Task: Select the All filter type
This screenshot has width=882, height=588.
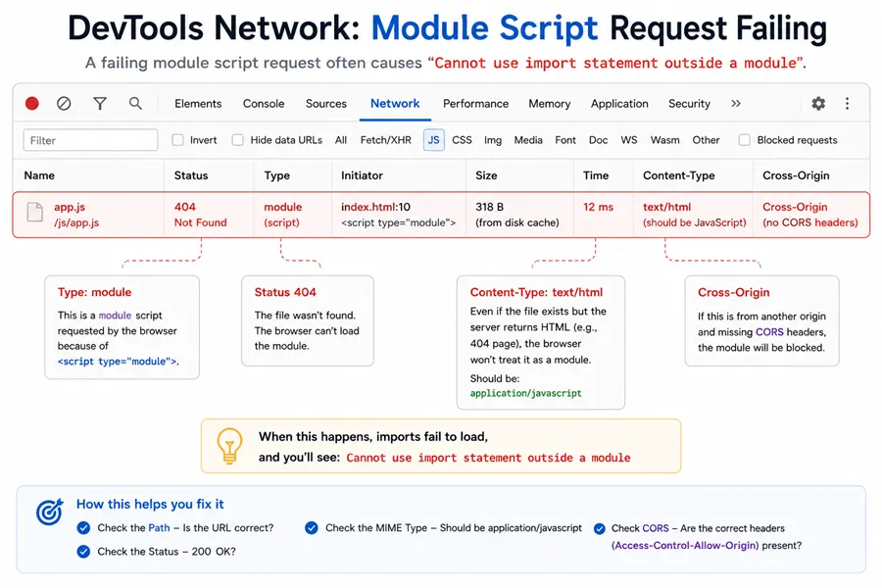Action: tap(341, 140)
